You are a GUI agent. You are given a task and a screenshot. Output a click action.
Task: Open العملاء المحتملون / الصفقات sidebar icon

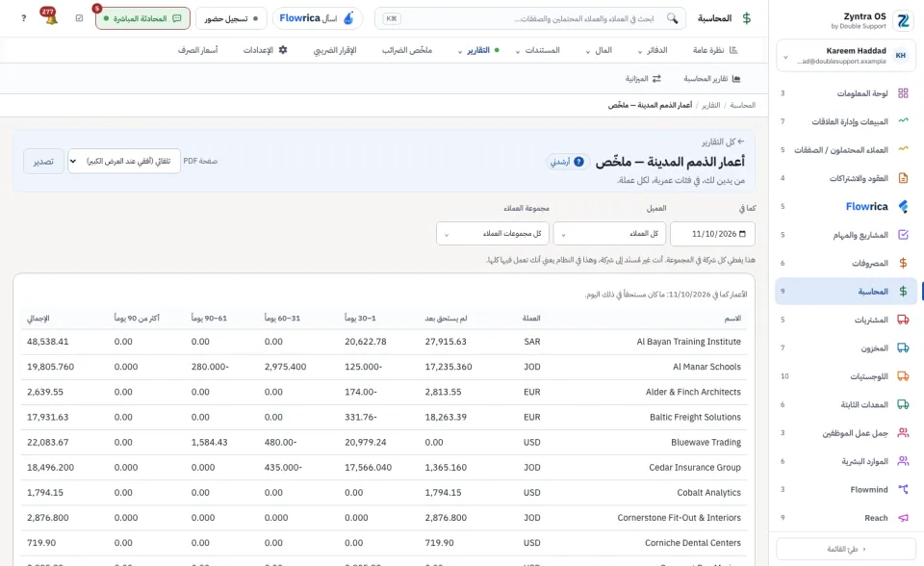click(903, 150)
